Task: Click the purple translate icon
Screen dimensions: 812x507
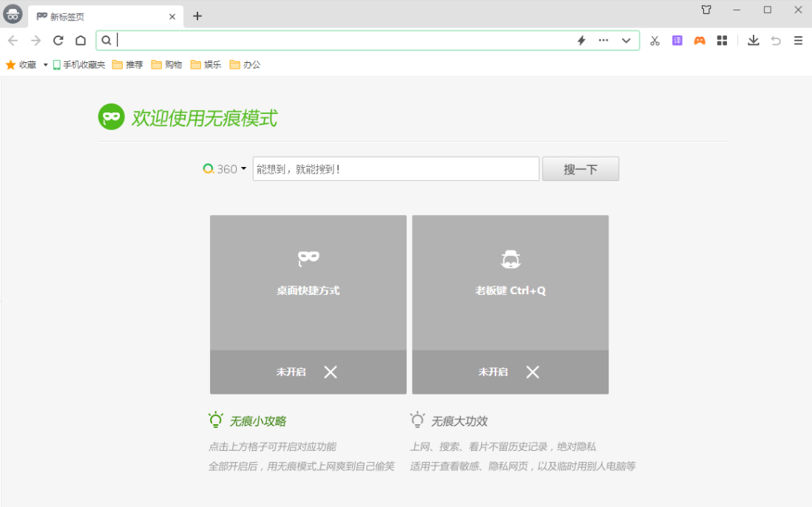Action: (677, 41)
